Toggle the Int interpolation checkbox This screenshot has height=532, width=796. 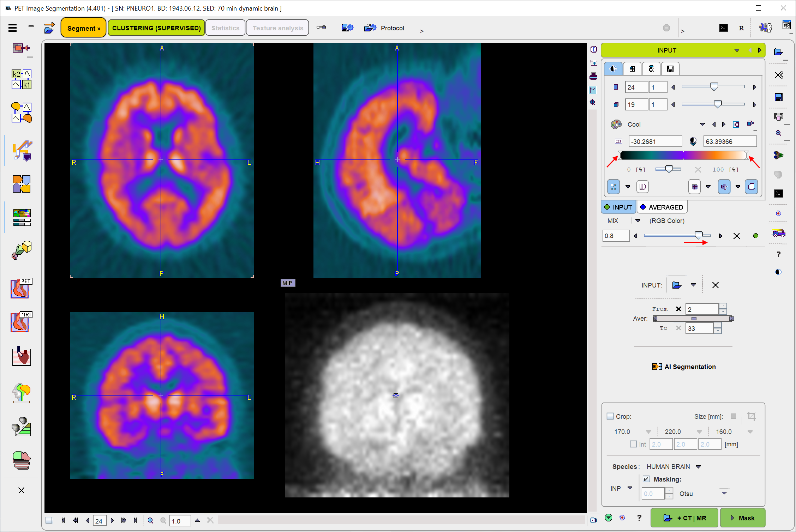tap(634, 444)
